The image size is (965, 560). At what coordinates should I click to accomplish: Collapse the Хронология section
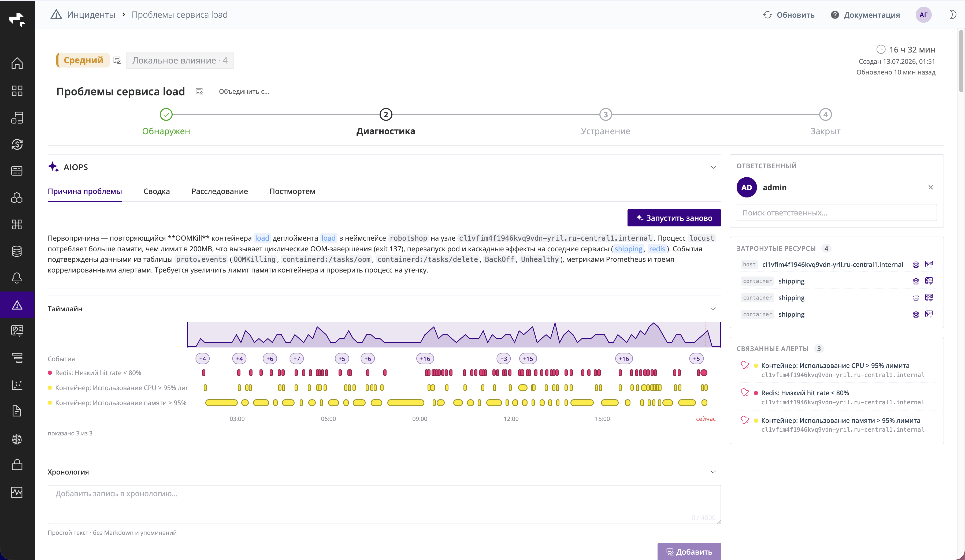[x=713, y=472]
